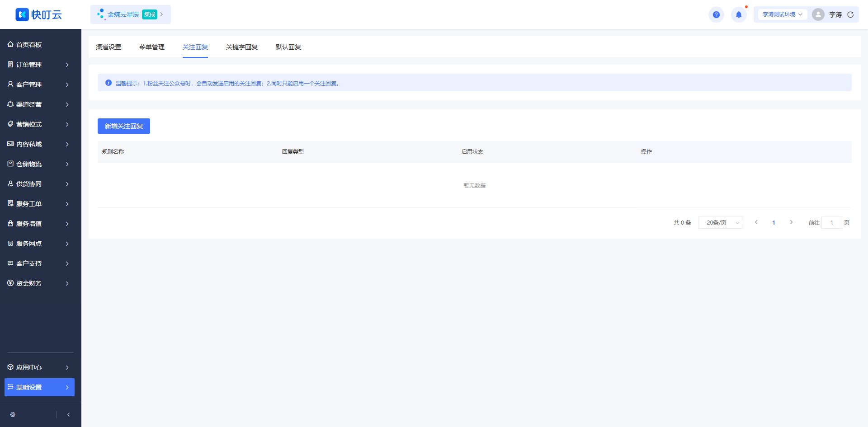The width and height of the screenshot is (868, 427).
Task: Expand the 基础设置 chevron
Action: pyautogui.click(x=67, y=387)
